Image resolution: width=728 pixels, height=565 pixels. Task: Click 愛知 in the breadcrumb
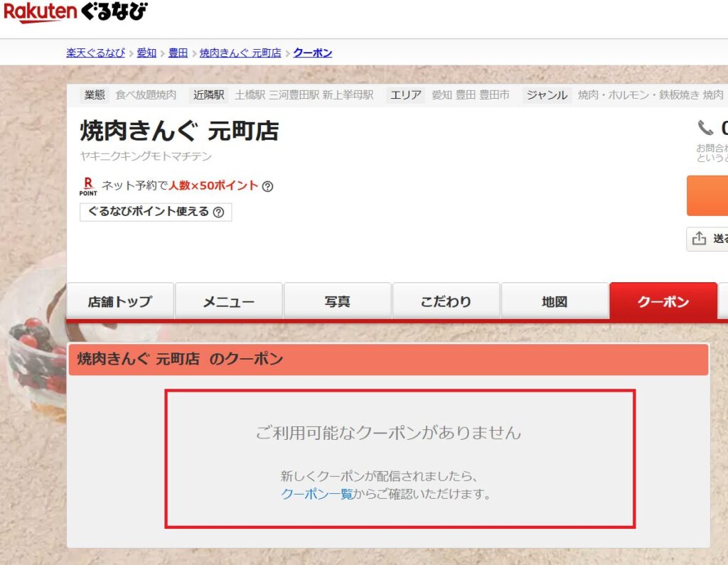146,53
